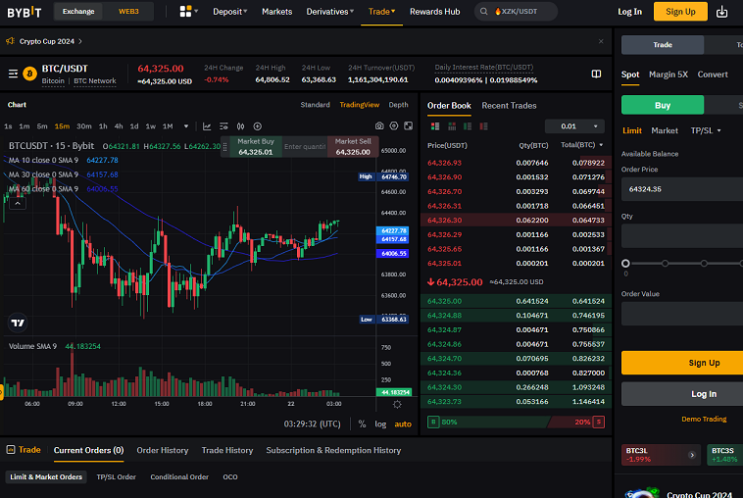The image size is (743, 498).
Task: Open the Derivatives dropdown
Action: [330, 11]
